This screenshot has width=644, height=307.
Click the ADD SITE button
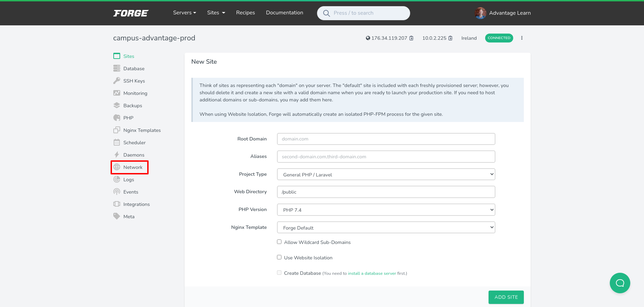506,297
